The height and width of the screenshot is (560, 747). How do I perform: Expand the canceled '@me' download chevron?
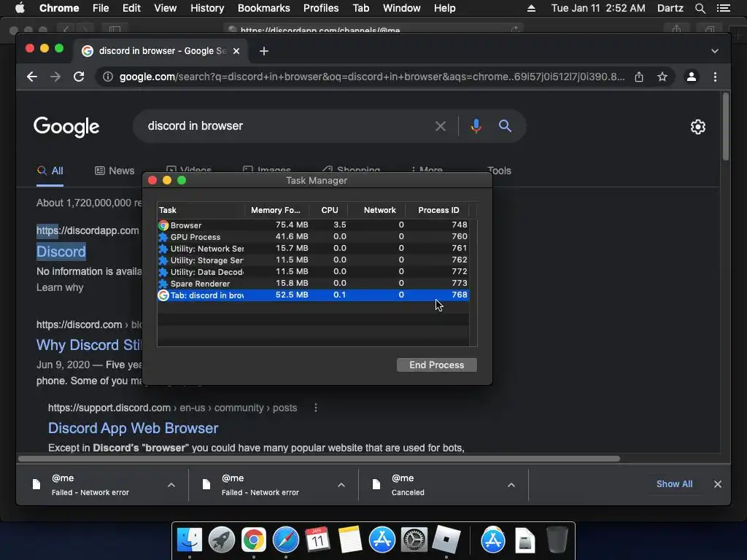(x=511, y=485)
